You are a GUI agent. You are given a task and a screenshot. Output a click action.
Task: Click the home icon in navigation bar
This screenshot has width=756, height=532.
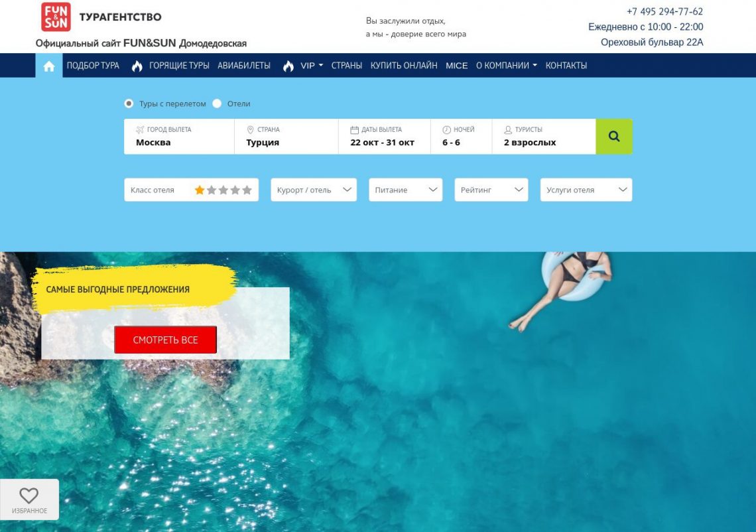pos(48,66)
